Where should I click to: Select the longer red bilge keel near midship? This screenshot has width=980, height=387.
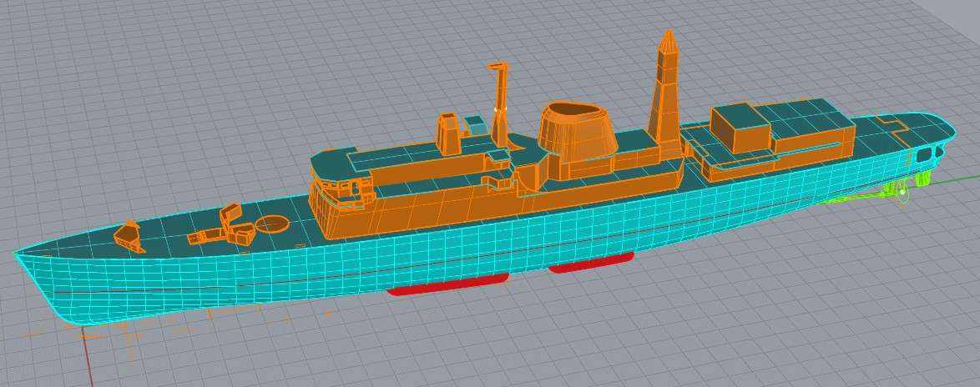click(x=448, y=284)
